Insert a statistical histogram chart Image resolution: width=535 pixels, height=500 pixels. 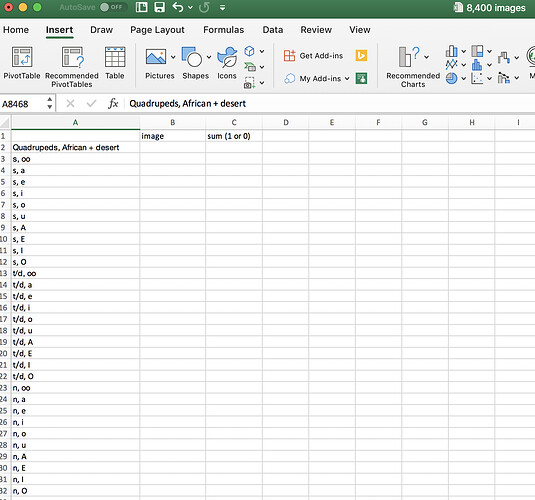pyautogui.click(x=477, y=65)
